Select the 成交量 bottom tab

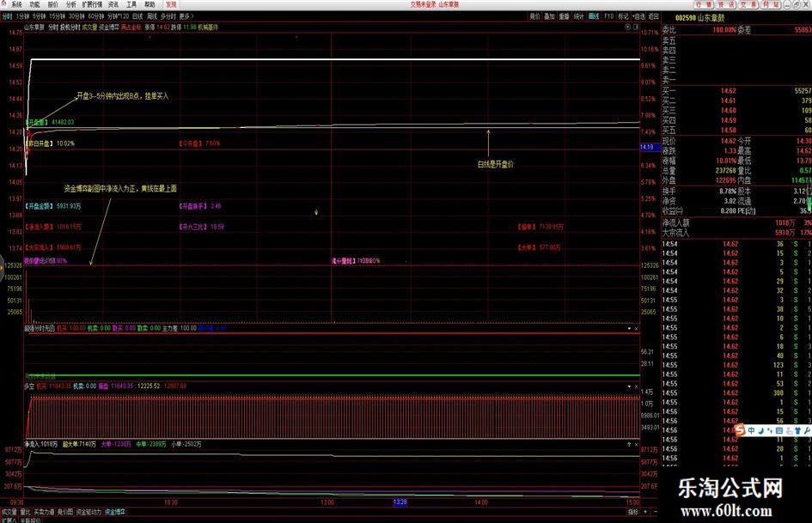(9, 512)
